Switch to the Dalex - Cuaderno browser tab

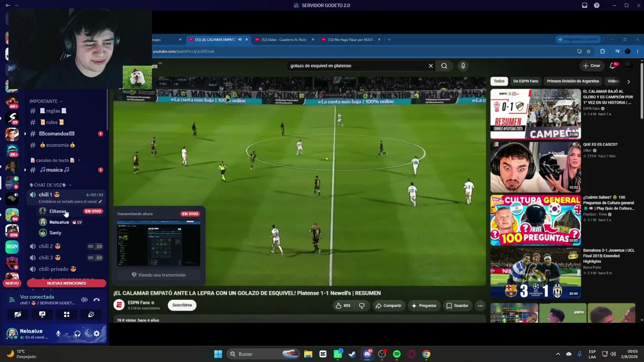[284, 40]
